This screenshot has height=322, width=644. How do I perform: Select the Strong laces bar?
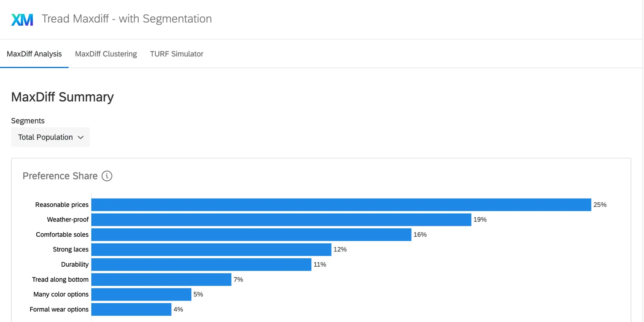click(211, 250)
